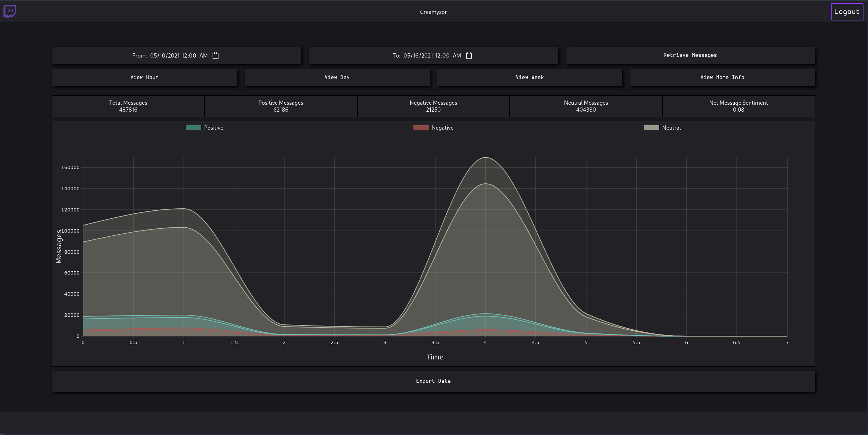Hide the Neutral dataset legend label
Screen dimensions: 868x435
click(x=671, y=128)
